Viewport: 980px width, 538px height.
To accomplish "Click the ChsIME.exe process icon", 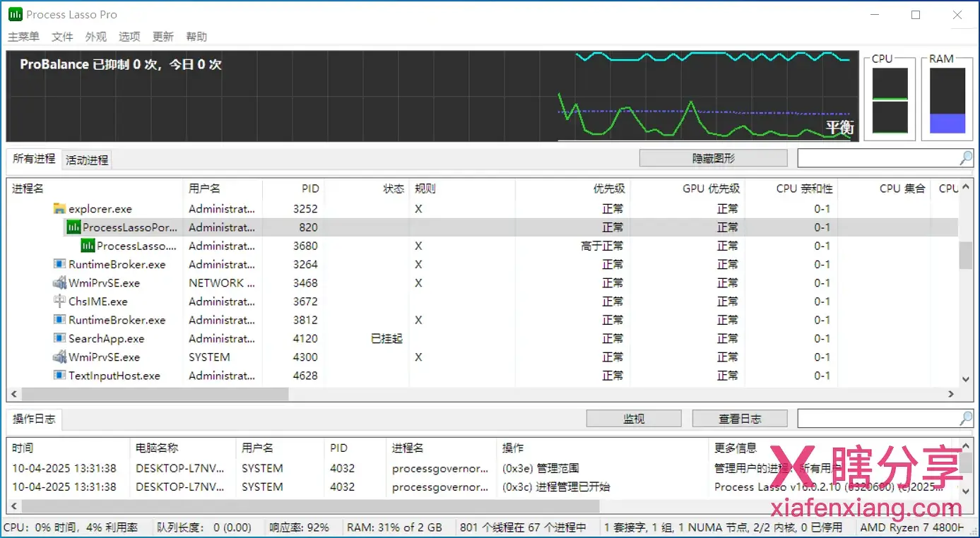I will tap(60, 301).
